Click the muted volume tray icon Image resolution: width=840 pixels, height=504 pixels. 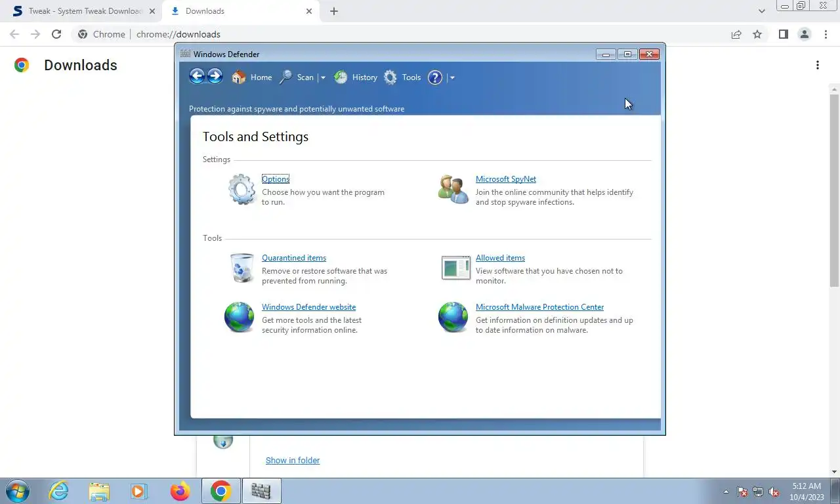[774, 492]
